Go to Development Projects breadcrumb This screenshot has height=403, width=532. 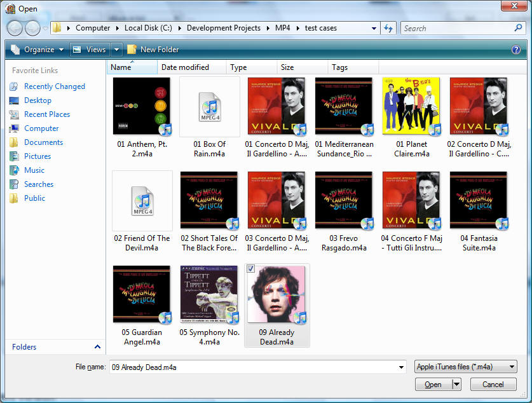coord(224,28)
